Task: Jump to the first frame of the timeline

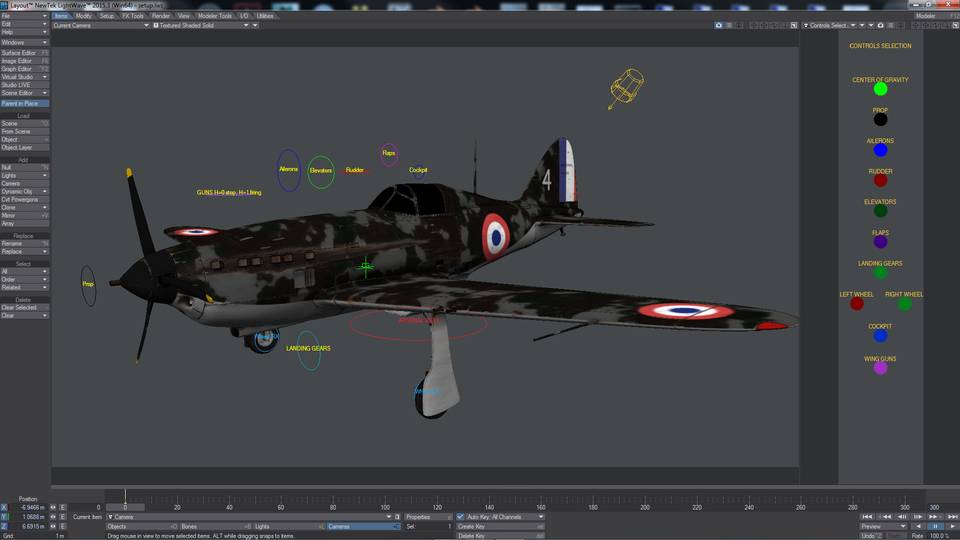Action: coord(866,517)
